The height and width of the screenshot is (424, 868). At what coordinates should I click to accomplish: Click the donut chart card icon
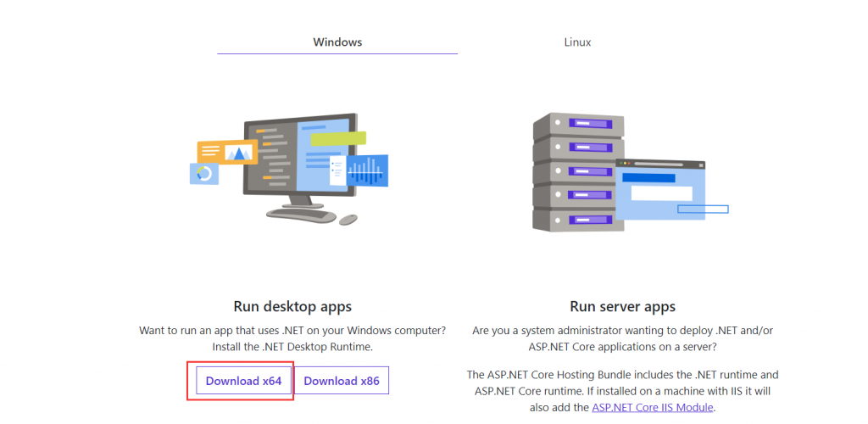tap(204, 174)
